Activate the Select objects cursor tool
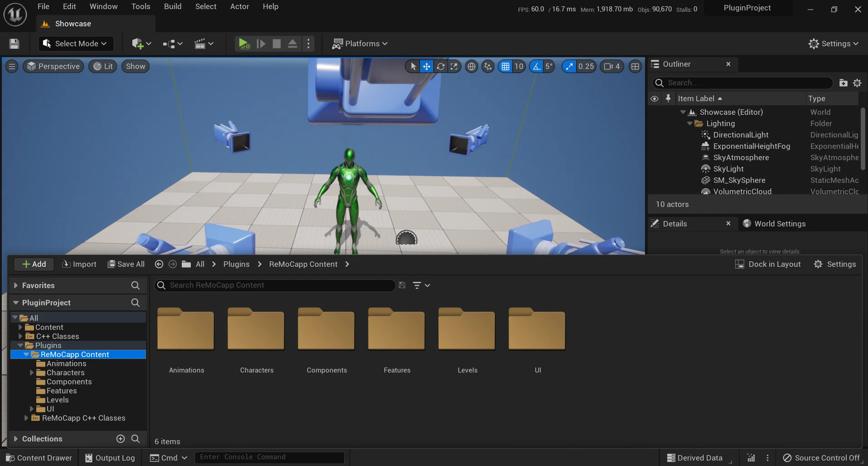 coord(413,66)
